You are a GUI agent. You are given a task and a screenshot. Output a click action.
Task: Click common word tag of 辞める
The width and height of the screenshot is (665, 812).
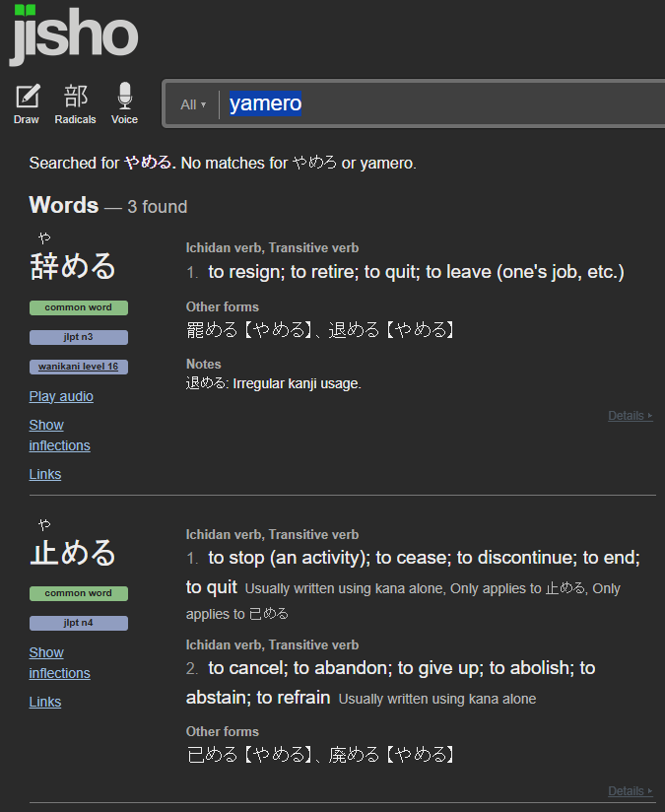(x=78, y=307)
